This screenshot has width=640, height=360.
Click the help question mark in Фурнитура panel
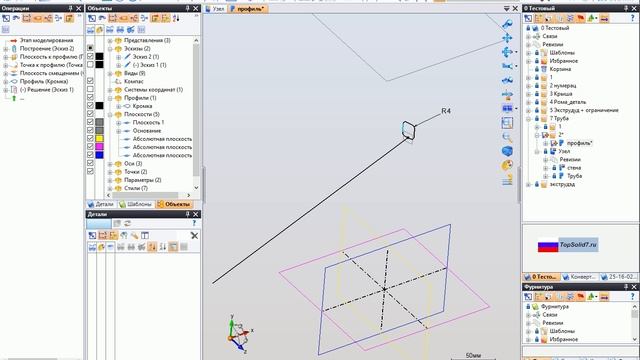point(632,297)
